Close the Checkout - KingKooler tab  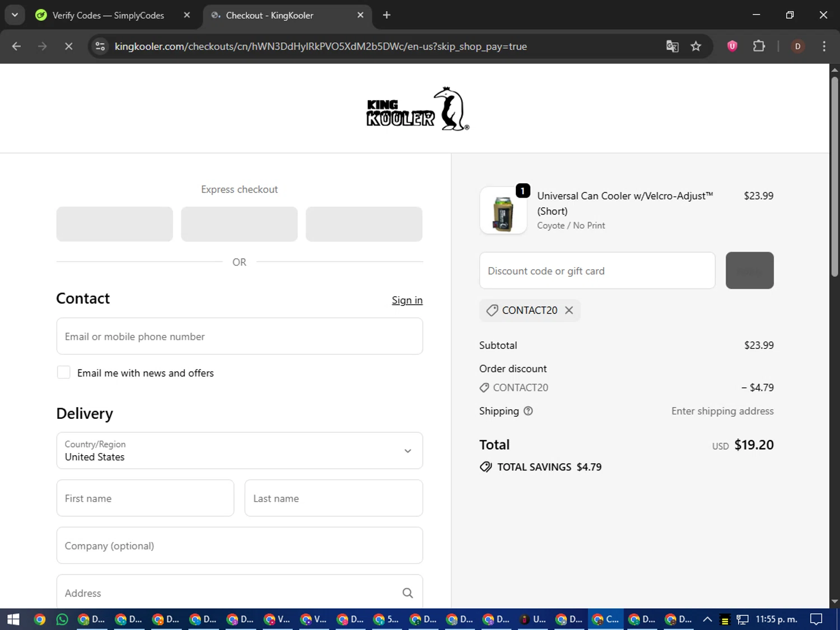[361, 15]
